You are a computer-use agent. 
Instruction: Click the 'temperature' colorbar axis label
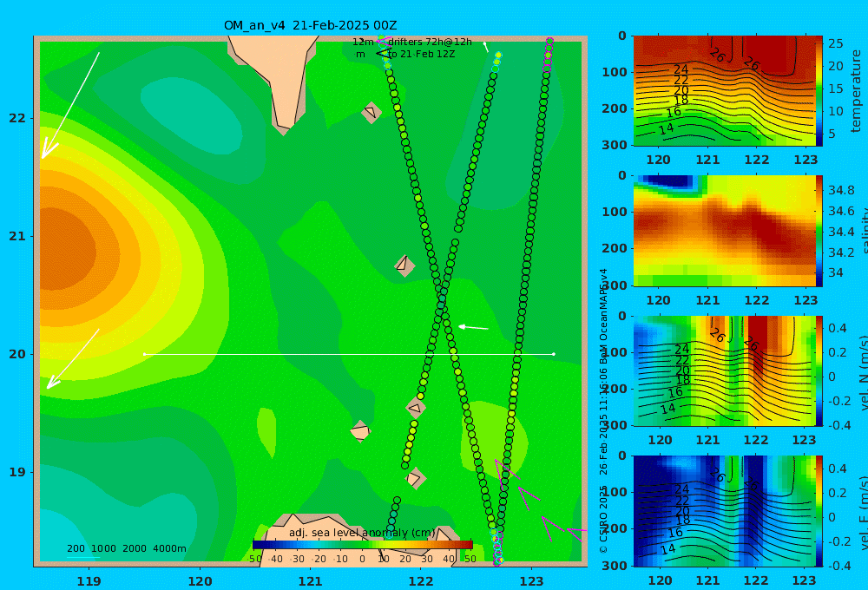(856, 91)
